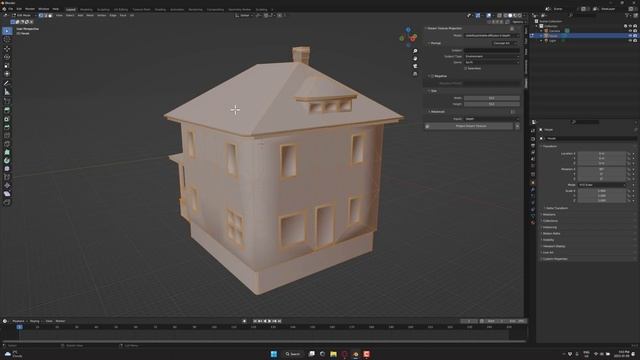Click the Scale X value field
The height and width of the screenshot is (360, 640).
[x=602, y=191]
